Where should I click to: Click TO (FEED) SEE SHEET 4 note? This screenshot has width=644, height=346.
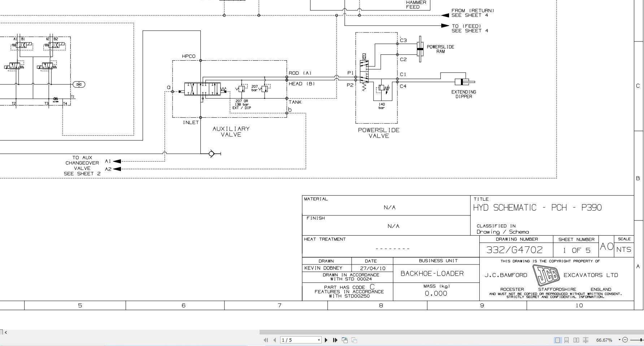470,29
